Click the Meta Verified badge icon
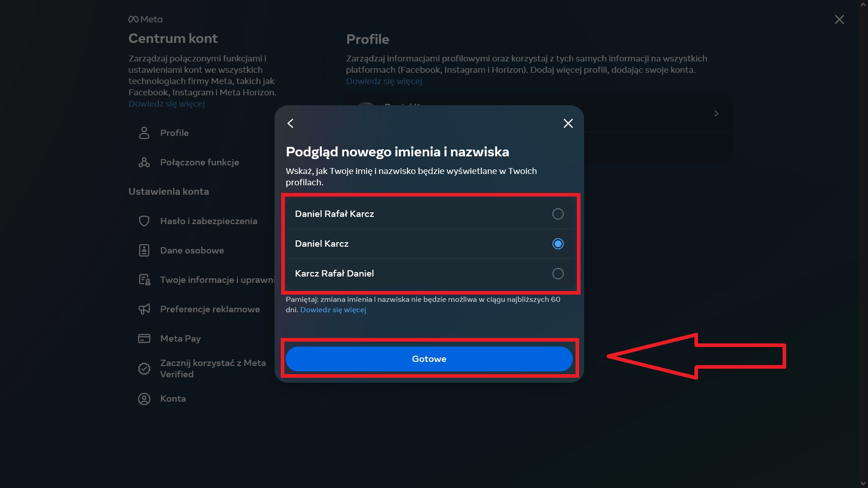 144,368
